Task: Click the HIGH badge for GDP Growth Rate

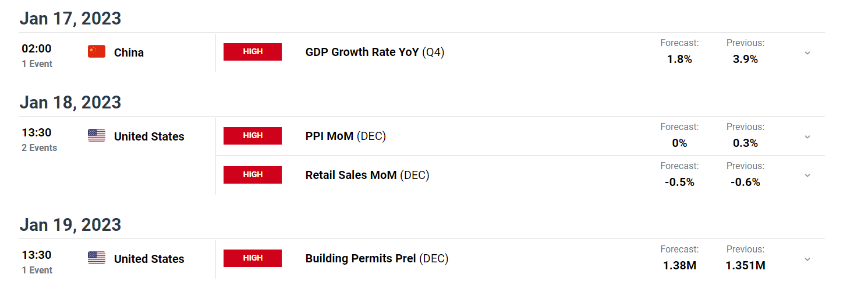Action: click(253, 52)
